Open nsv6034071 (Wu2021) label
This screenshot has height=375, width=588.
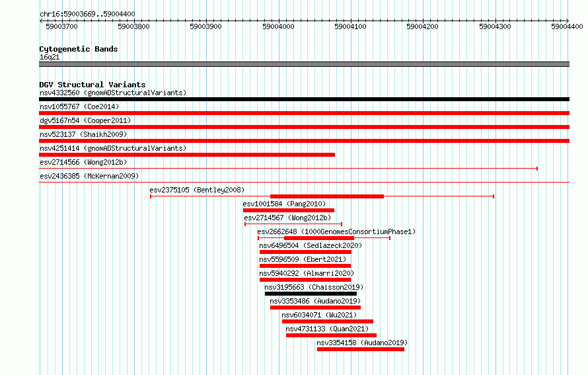pyautogui.click(x=319, y=315)
